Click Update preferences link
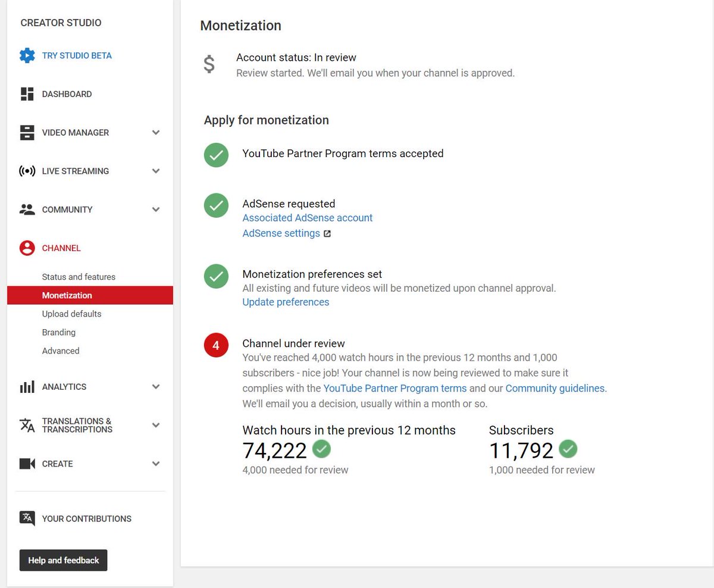The height and width of the screenshot is (588, 714). (286, 302)
